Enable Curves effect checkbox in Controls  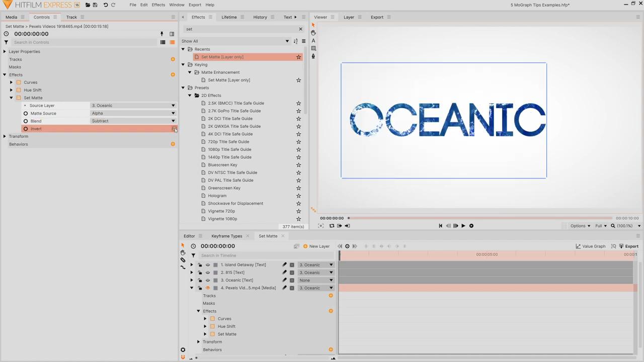click(x=19, y=82)
